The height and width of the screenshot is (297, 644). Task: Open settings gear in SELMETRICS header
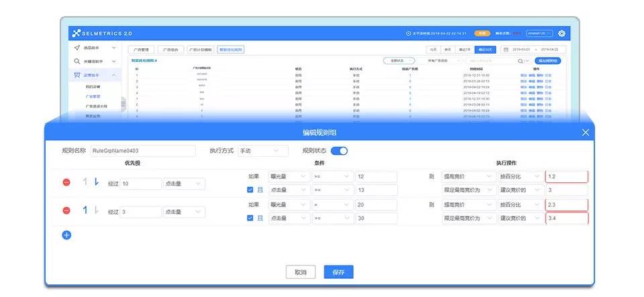point(561,33)
